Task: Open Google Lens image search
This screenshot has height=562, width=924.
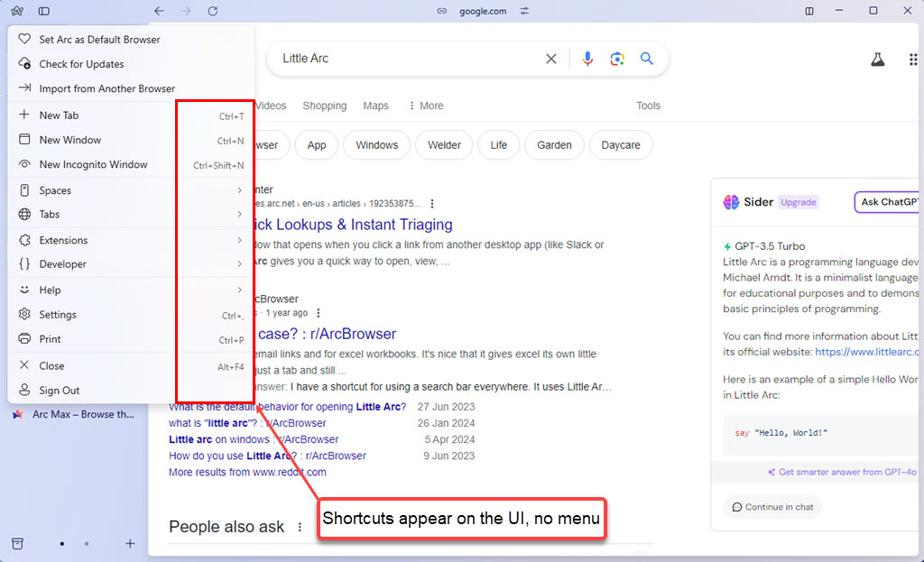Action: pos(617,59)
